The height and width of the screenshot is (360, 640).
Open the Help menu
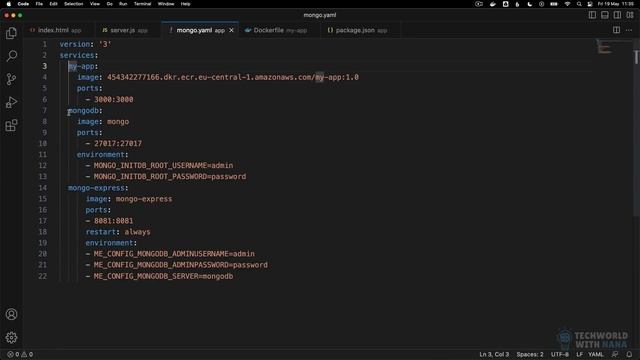pyautogui.click(x=186, y=4)
